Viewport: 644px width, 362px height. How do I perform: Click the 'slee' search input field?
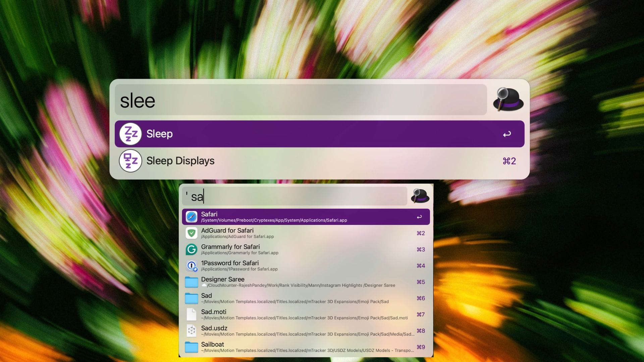[300, 100]
